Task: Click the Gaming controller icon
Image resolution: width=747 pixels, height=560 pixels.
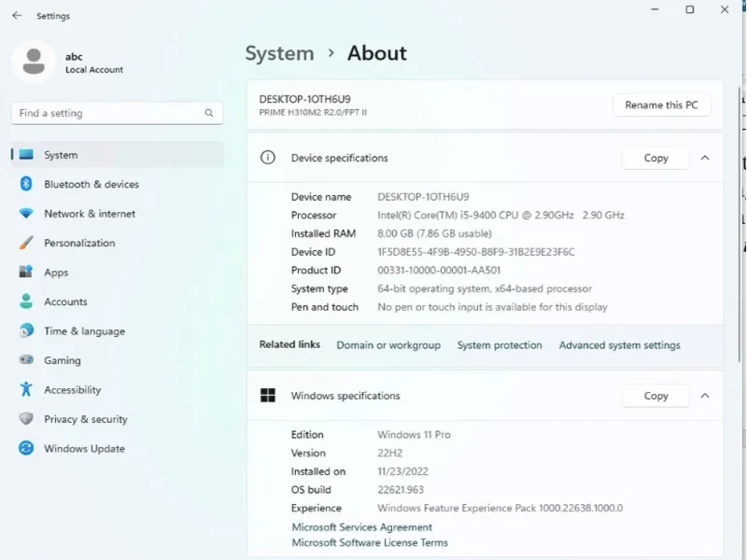Action: (26, 360)
